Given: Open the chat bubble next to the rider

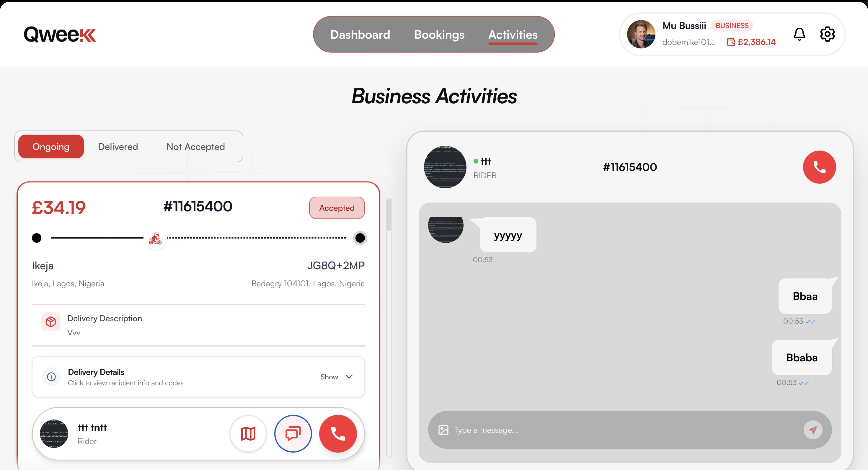Looking at the screenshot, I should tap(293, 434).
